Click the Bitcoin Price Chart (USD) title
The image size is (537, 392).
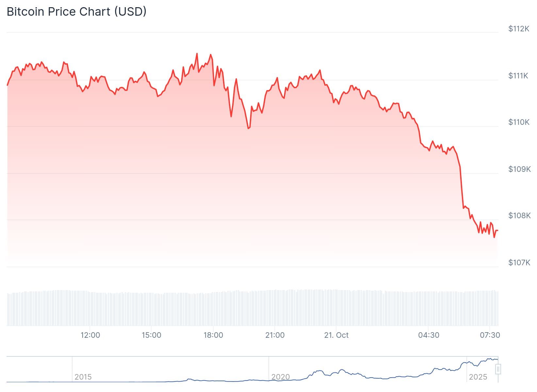click(76, 12)
